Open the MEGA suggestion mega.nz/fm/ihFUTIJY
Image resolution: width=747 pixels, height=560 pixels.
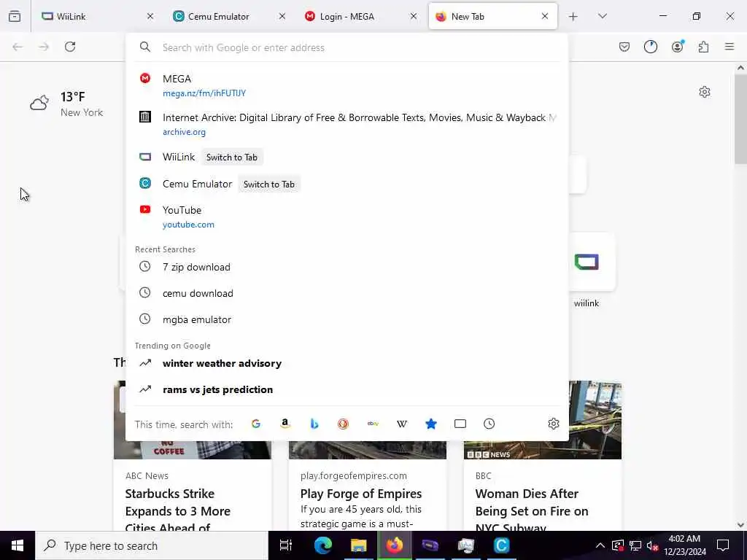[347, 85]
